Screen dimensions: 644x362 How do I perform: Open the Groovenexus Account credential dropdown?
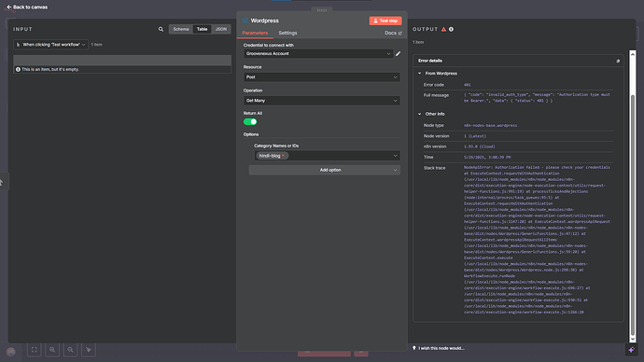(x=318, y=54)
